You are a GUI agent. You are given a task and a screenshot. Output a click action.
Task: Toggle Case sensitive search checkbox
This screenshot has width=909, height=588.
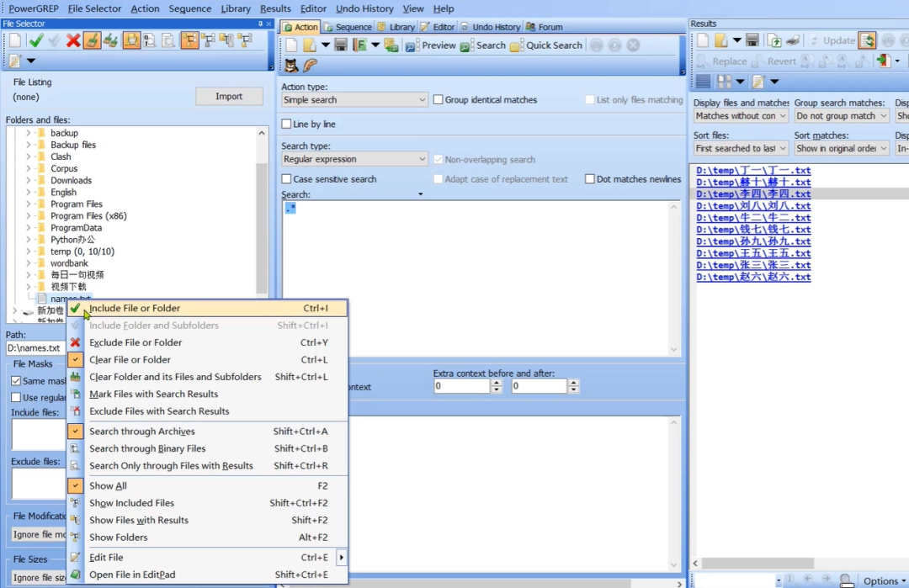[287, 179]
